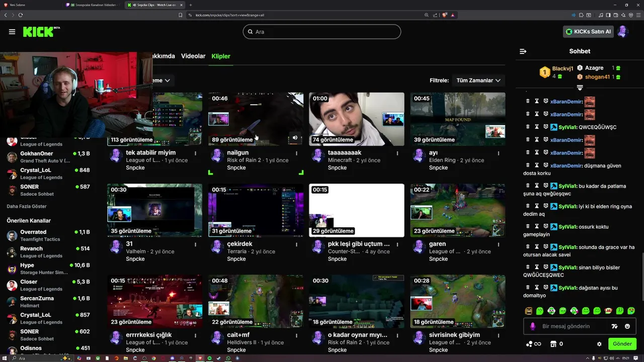Click the voice microphone icon in chat box
The image size is (644, 362).
533,326
